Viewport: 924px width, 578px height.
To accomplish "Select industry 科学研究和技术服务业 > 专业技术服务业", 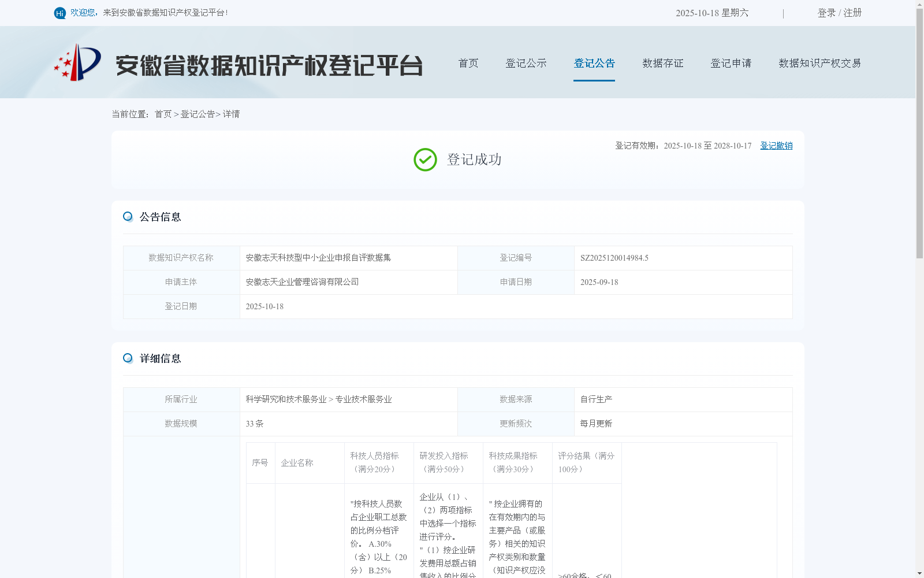I will (319, 399).
